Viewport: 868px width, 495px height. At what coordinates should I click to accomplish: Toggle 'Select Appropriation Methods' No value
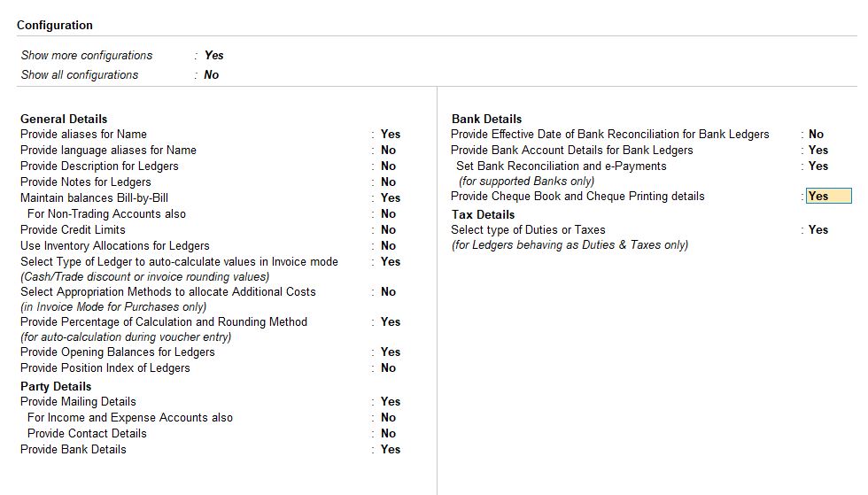click(x=388, y=291)
